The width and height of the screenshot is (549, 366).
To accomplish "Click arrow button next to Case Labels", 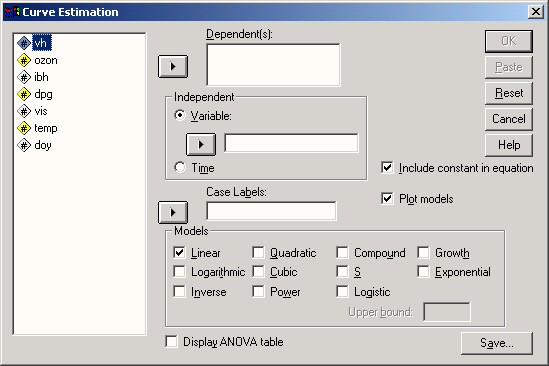I will [173, 212].
